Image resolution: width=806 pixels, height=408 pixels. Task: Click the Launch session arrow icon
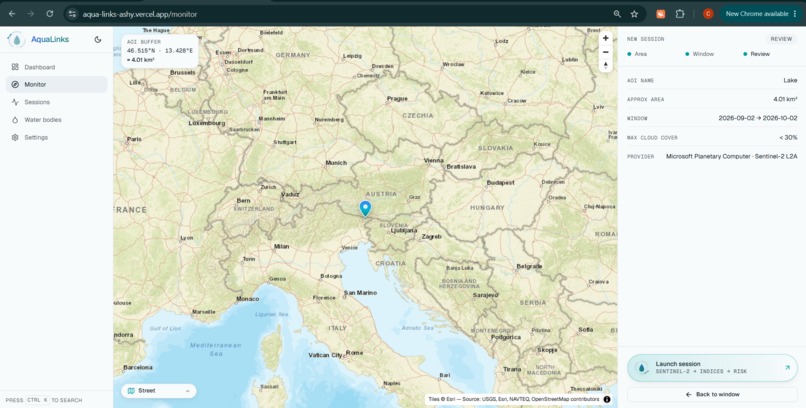[x=786, y=367]
